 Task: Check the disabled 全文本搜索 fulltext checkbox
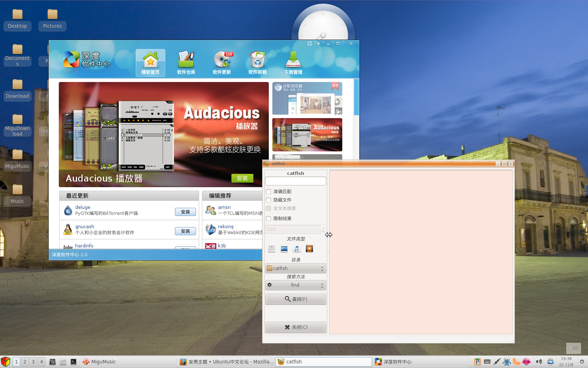pos(268,209)
